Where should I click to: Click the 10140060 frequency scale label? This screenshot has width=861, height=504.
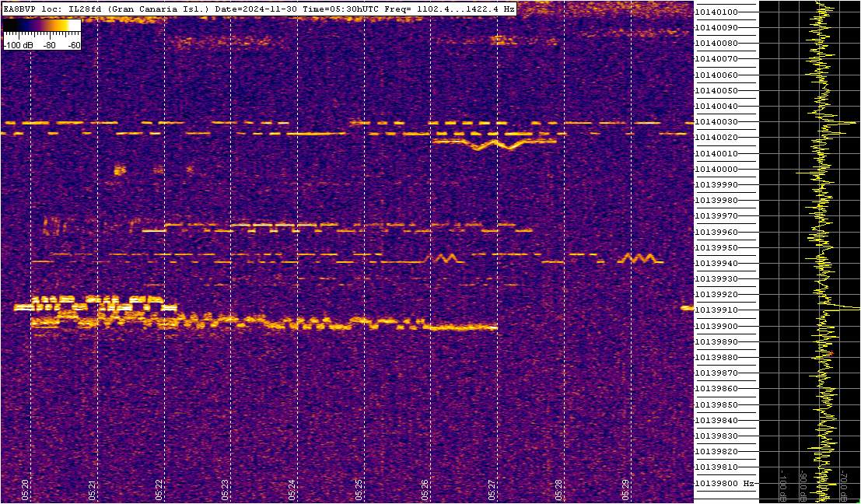(716, 75)
